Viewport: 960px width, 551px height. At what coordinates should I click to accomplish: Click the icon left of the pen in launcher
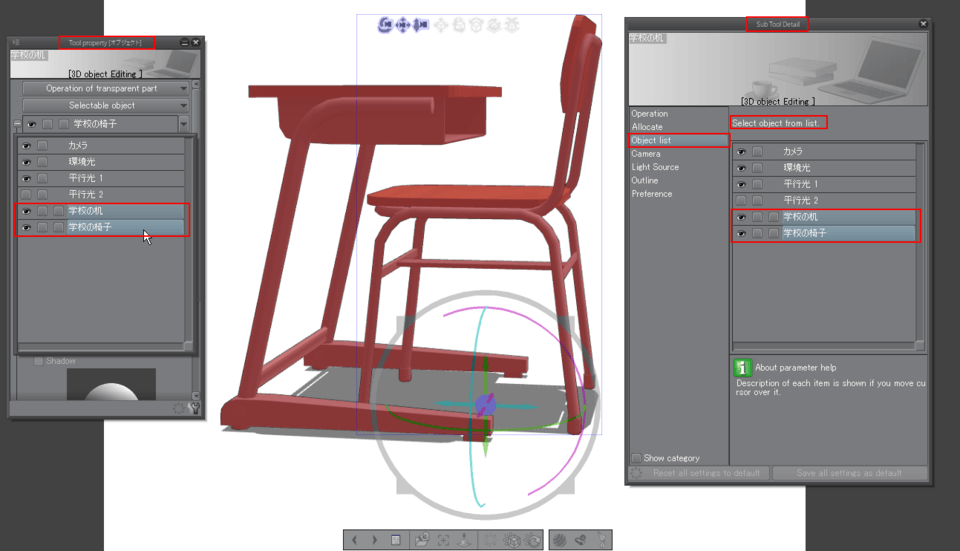(x=580, y=540)
